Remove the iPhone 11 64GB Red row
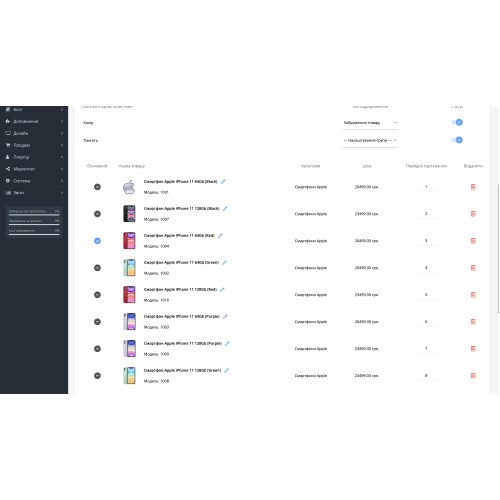The width and height of the screenshot is (500, 500). pyautogui.click(x=473, y=241)
